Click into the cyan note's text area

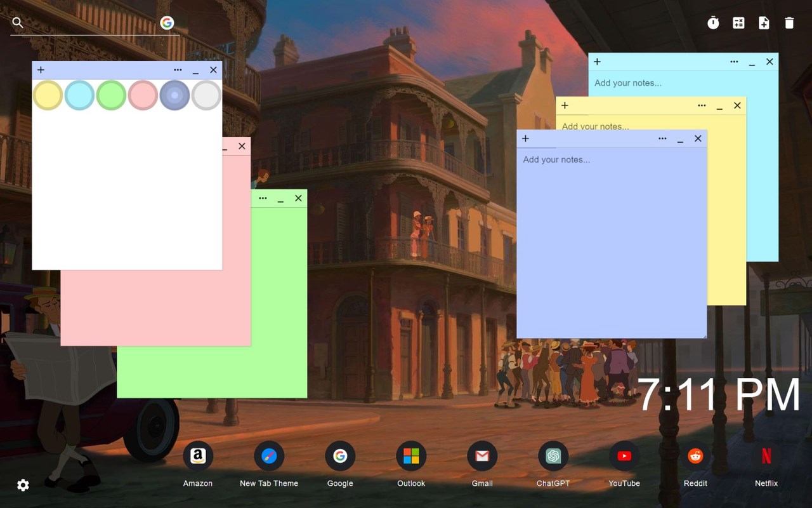683,83
